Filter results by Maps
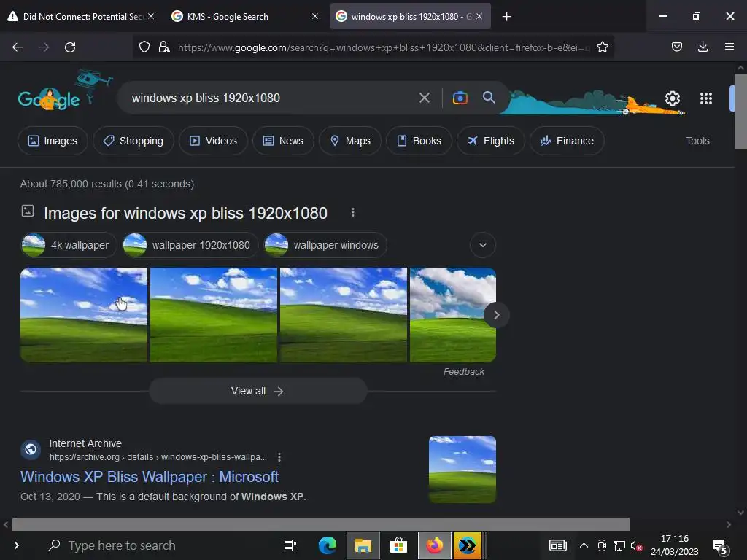 [350, 141]
